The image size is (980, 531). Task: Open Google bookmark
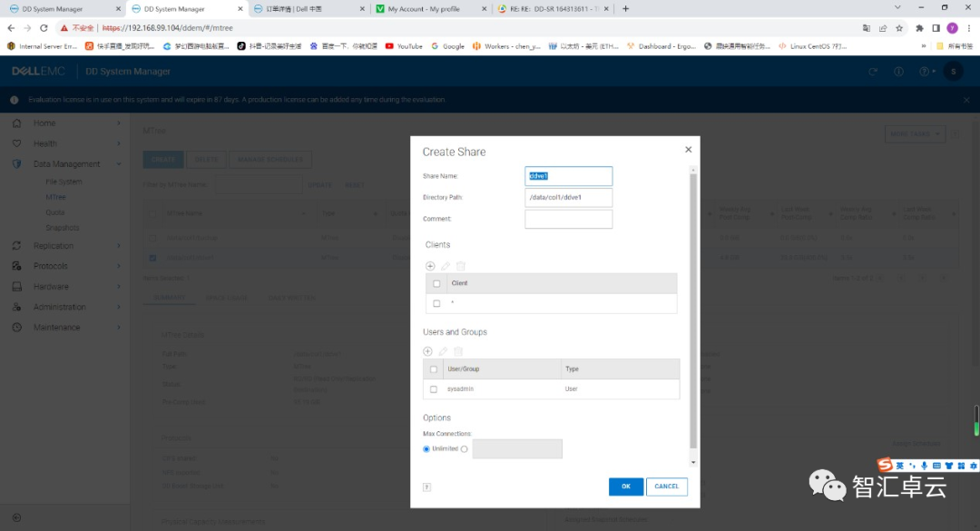click(x=447, y=46)
